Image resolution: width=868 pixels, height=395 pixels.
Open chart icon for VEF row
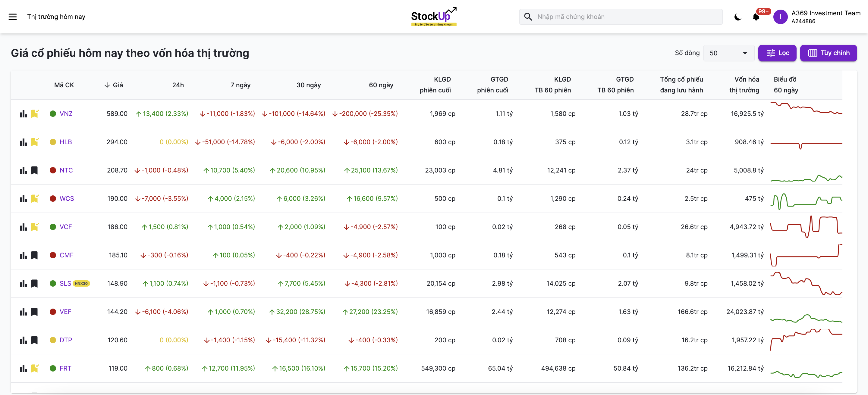tap(23, 312)
